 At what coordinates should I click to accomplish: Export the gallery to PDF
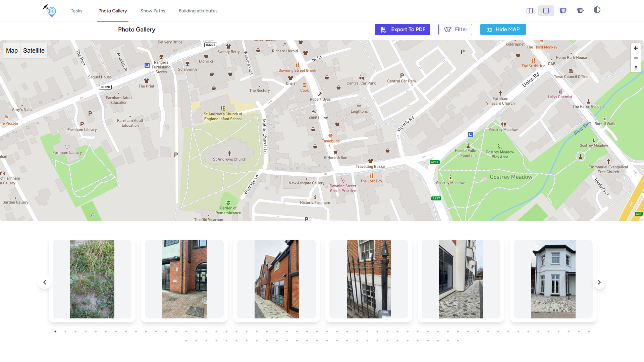tap(402, 29)
